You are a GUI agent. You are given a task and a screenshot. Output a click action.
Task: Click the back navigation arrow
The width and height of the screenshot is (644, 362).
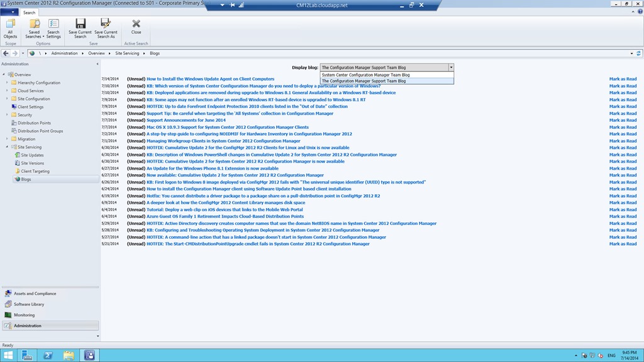click(x=6, y=53)
